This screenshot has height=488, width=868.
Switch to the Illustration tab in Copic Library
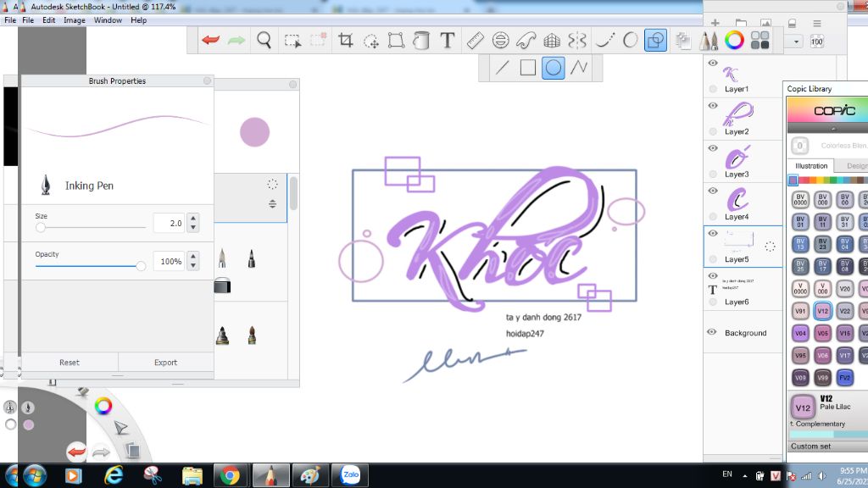(x=811, y=166)
